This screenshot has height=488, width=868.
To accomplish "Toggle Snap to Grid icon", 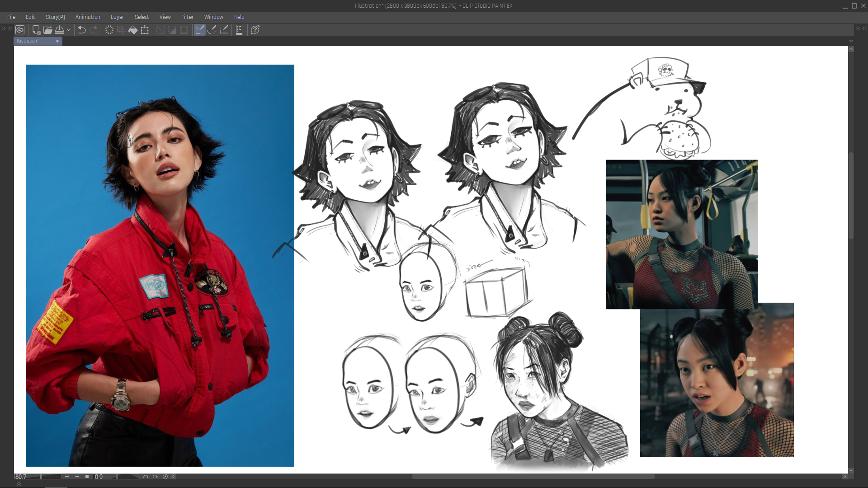I will pyautogui.click(x=224, y=30).
